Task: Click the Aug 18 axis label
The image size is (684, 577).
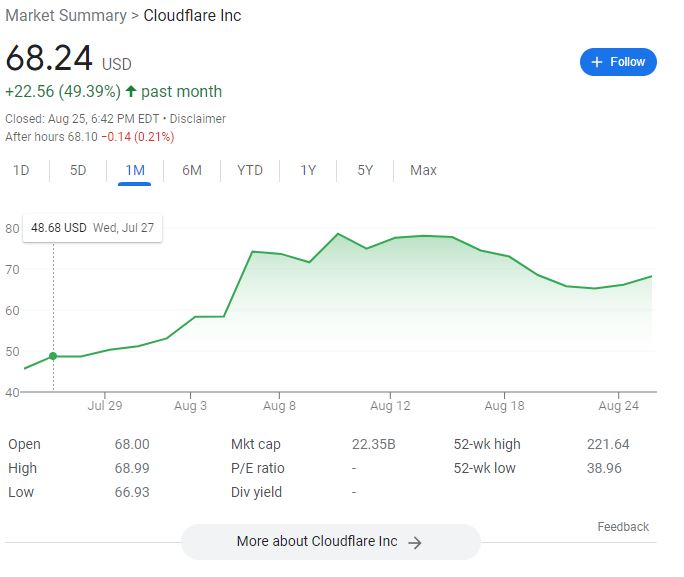Action: tap(504, 406)
